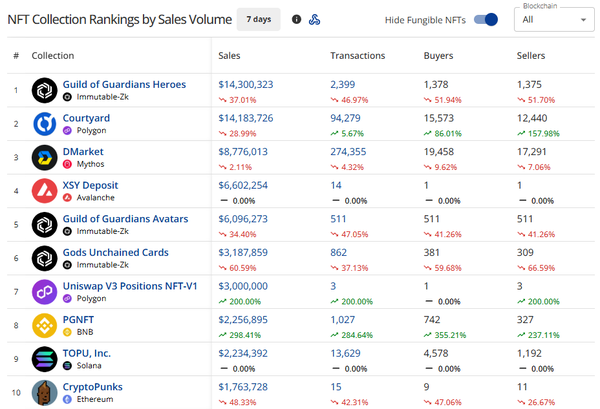Click the $14,300,323 sales value
The width and height of the screenshot is (600, 409).
click(x=246, y=85)
